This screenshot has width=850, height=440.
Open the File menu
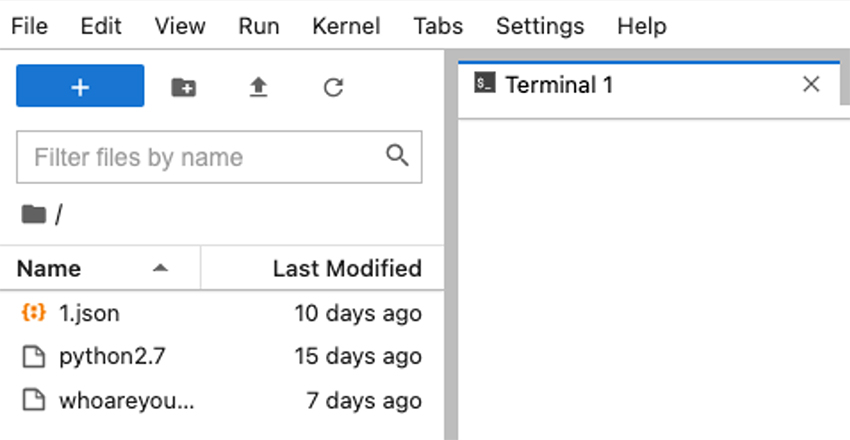point(29,26)
